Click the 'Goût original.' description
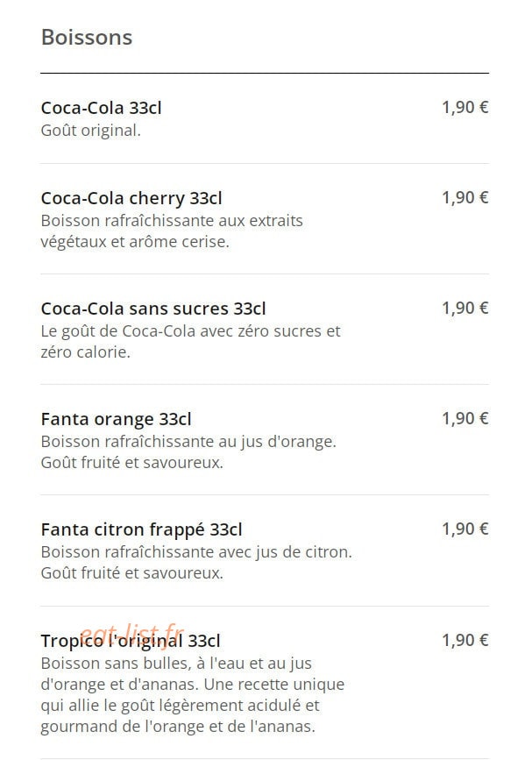The height and width of the screenshot is (760, 532). (90, 131)
